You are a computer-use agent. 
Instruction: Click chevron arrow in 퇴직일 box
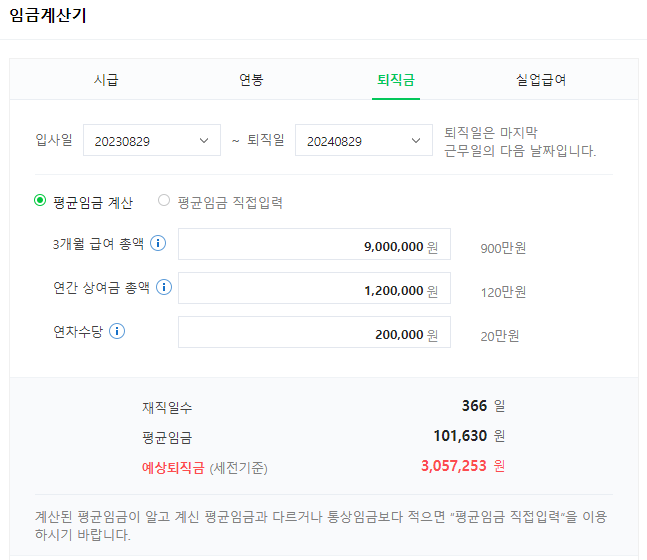416,141
